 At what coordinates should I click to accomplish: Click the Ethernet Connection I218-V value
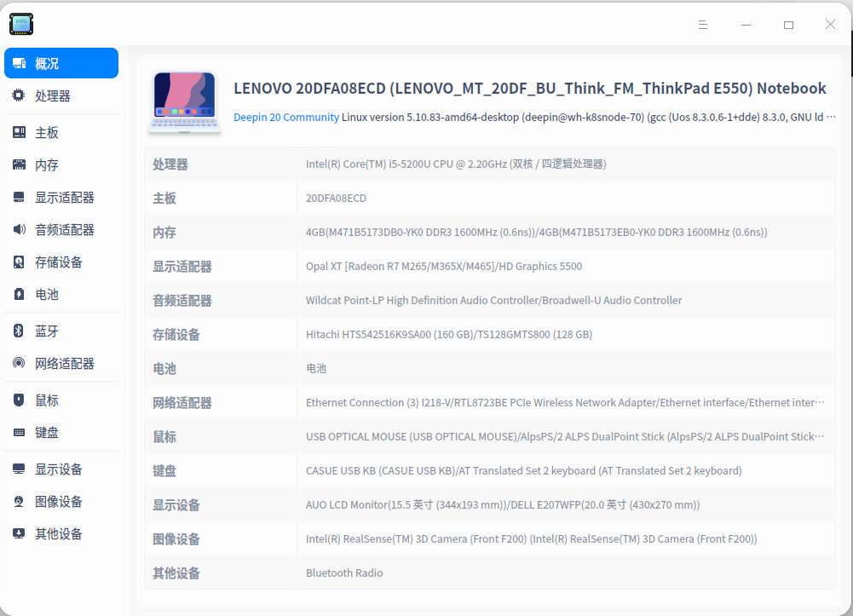[x=565, y=402]
